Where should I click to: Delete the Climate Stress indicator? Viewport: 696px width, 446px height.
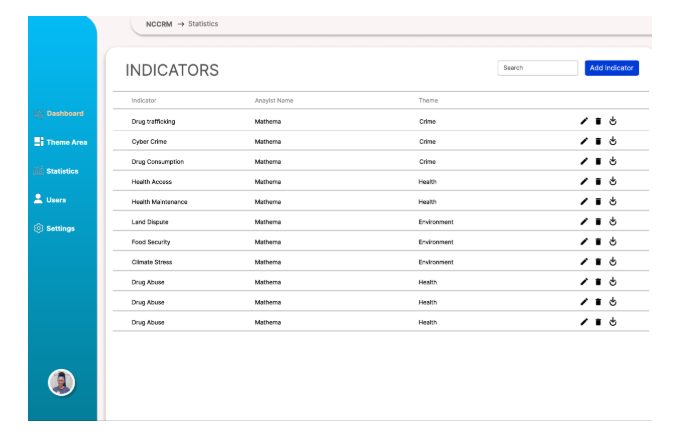point(598,261)
